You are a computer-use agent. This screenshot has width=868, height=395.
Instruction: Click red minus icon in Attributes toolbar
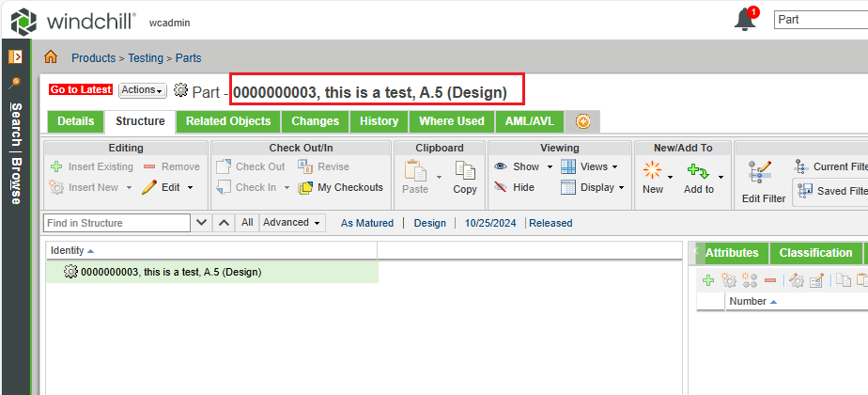[770, 281]
